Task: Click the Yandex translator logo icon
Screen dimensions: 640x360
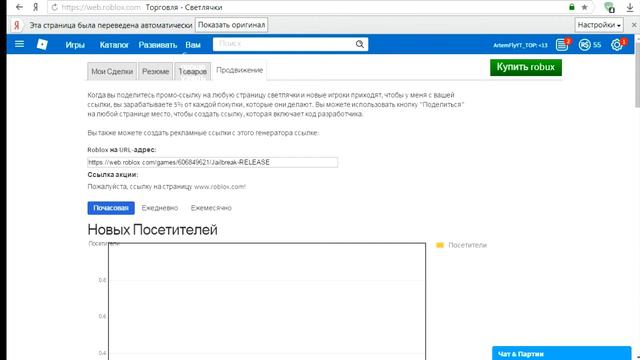Action: [17, 25]
